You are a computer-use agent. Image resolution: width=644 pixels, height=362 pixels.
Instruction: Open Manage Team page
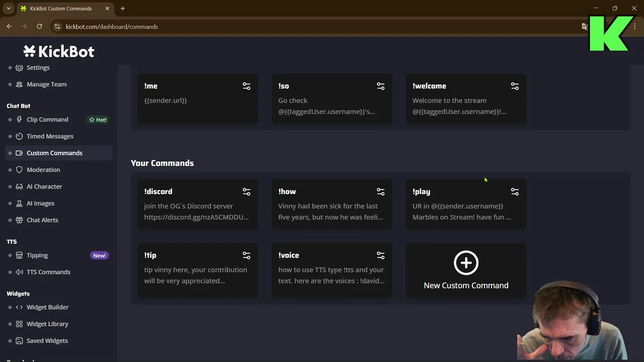(46, 84)
